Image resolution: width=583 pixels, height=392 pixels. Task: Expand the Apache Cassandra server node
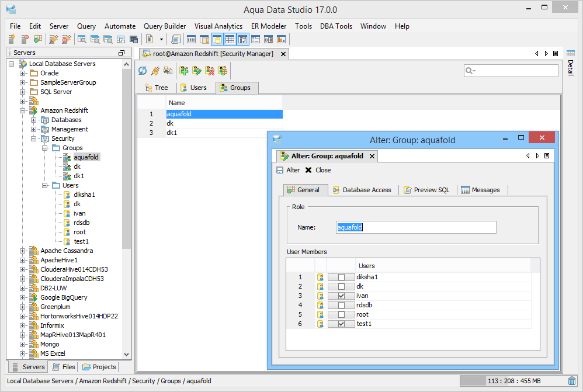pyautogui.click(x=23, y=251)
